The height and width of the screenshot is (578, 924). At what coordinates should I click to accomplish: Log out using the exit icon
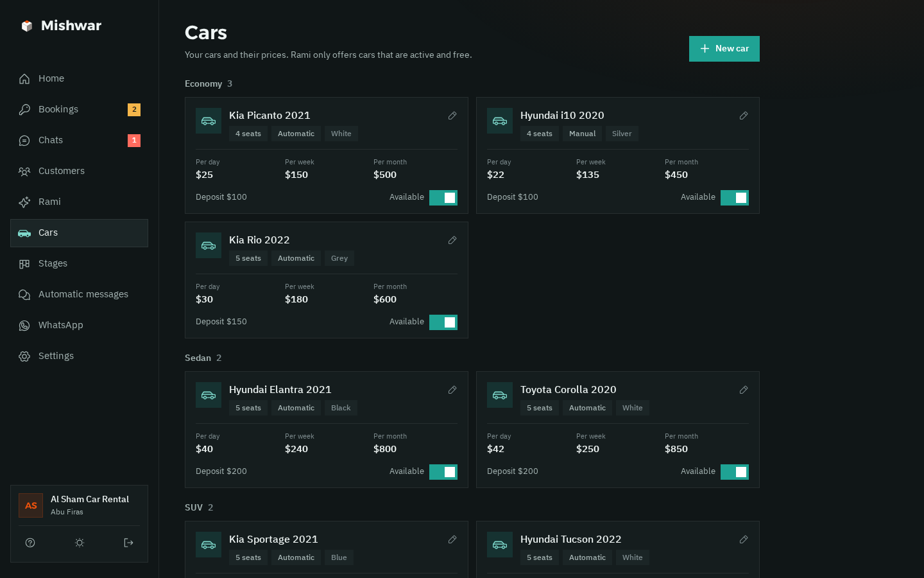(x=128, y=543)
